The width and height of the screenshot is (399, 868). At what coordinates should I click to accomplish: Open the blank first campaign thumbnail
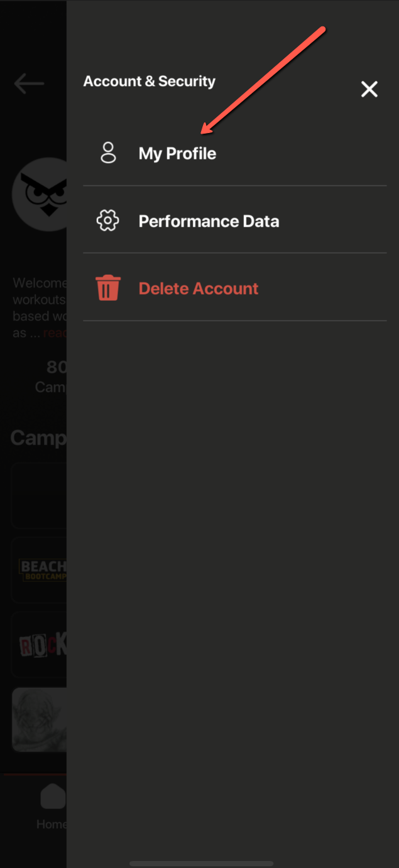[39, 495]
